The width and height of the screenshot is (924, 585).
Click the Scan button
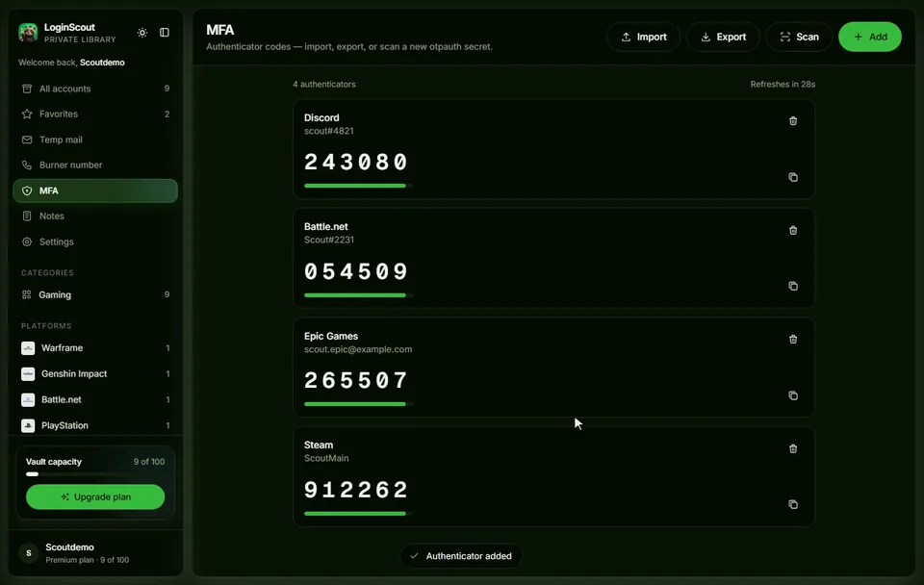coord(799,37)
